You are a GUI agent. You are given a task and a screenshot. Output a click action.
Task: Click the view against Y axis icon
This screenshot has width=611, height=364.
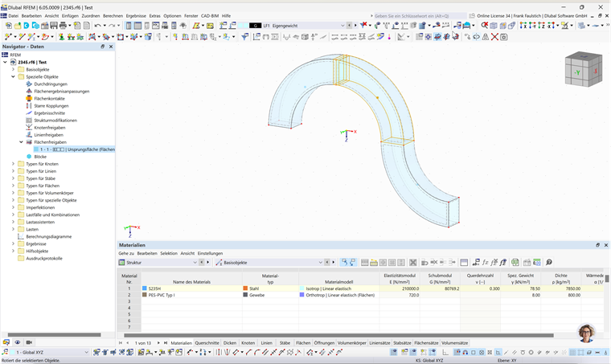532,25
